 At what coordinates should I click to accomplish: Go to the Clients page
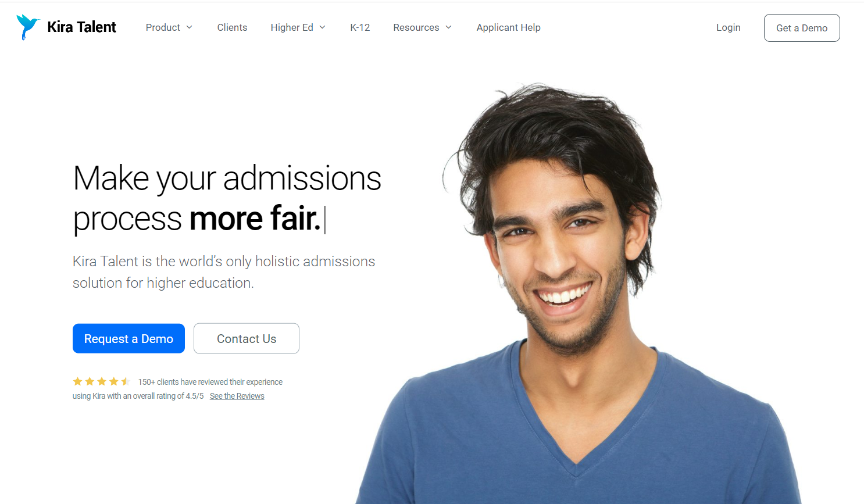(x=232, y=27)
